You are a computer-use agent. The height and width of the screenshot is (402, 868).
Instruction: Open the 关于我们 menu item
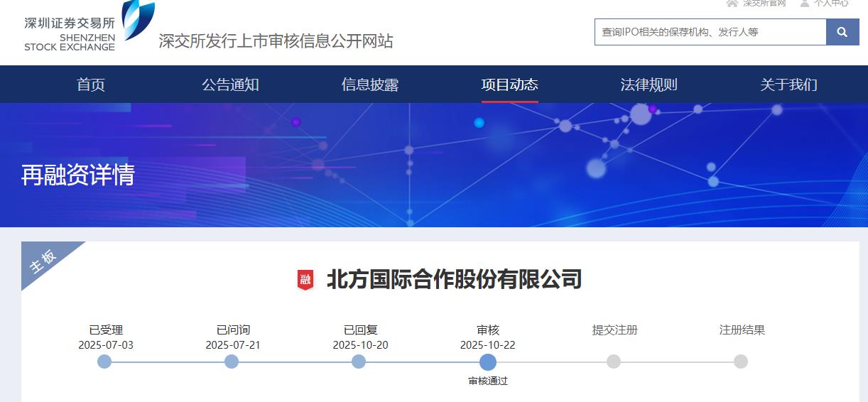pyautogui.click(x=788, y=85)
